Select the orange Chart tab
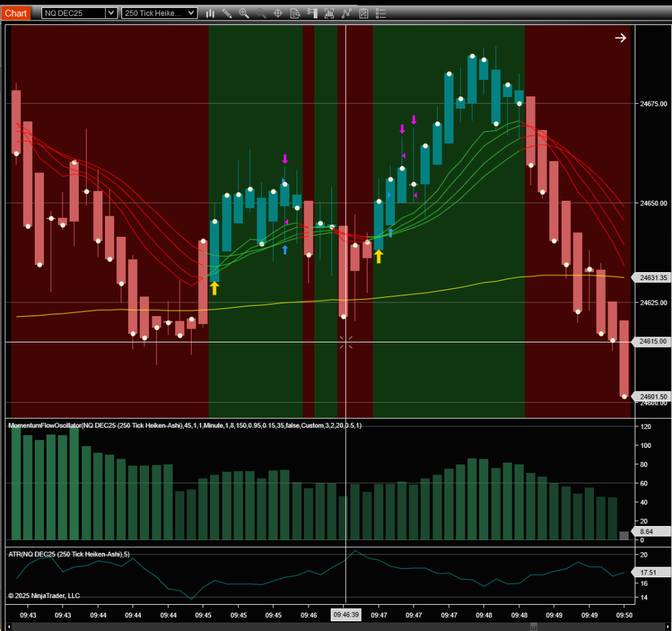Screen dimensions: 672x631 (x=16, y=13)
